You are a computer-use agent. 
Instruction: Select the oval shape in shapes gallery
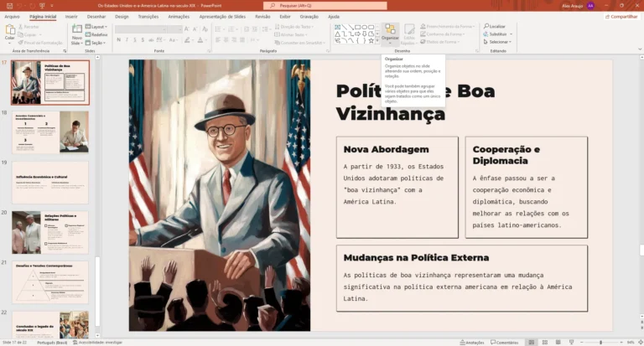tap(364, 27)
